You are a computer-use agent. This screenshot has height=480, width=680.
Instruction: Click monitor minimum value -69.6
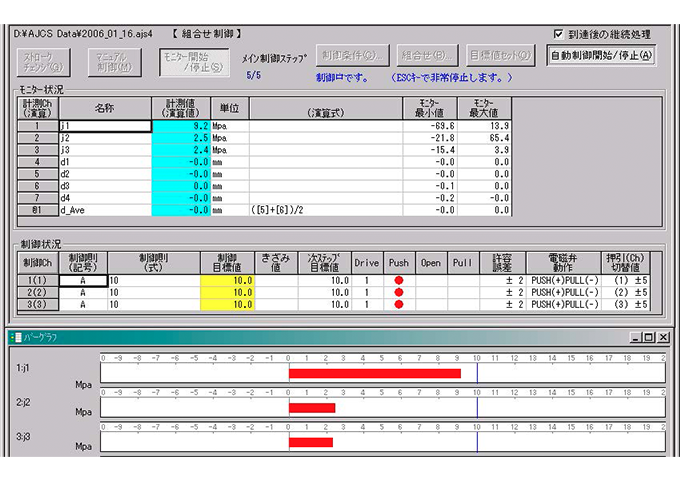click(430, 126)
